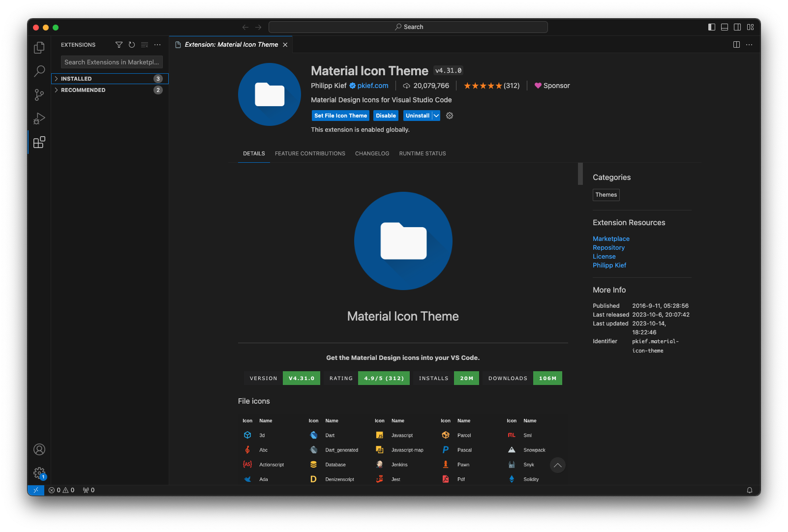Switch to the DETAILS tab
Screen dimensions: 788x532
tap(254, 153)
